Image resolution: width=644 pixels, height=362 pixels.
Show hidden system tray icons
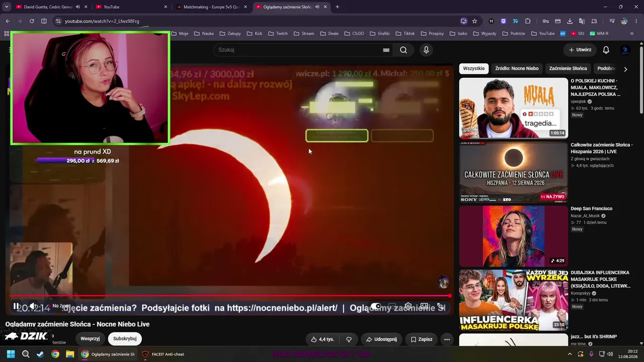click(570, 354)
